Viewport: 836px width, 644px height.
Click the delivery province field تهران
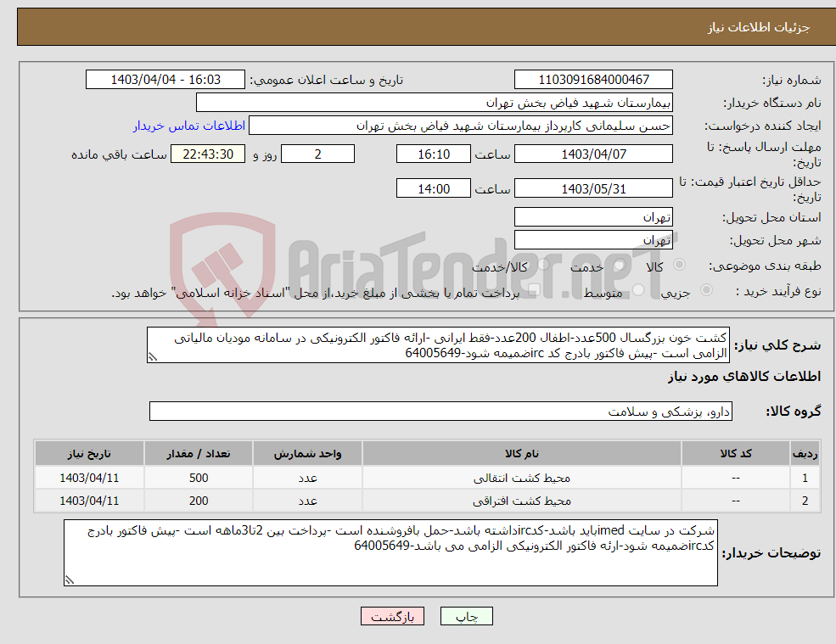click(x=593, y=217)
